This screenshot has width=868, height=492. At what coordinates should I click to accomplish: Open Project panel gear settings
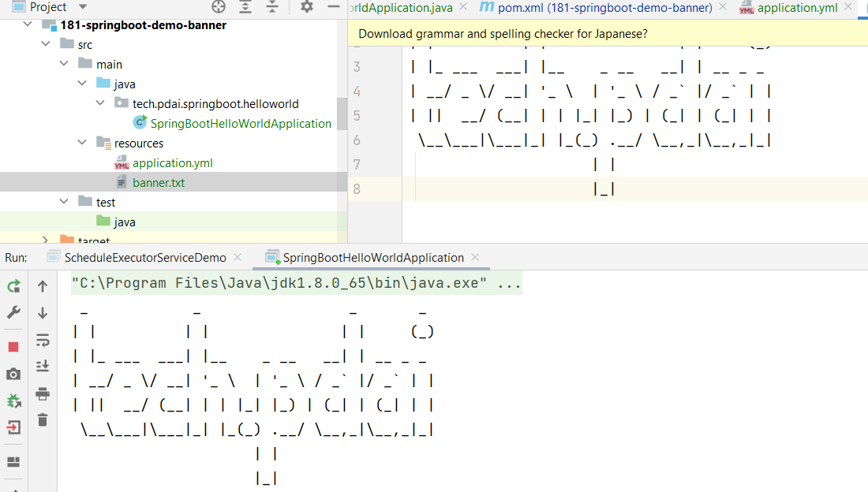pos(307,7)
